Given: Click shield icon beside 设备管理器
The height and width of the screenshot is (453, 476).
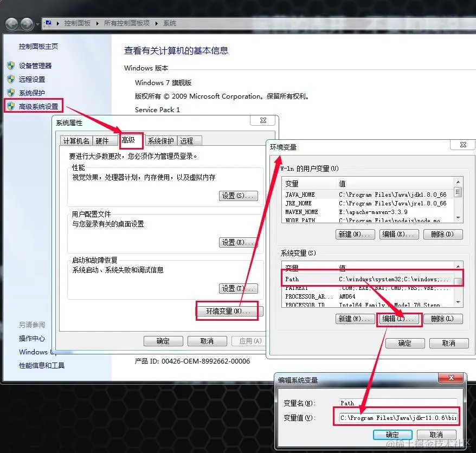Looking at the screenshot, I should (x=11, y=66).
